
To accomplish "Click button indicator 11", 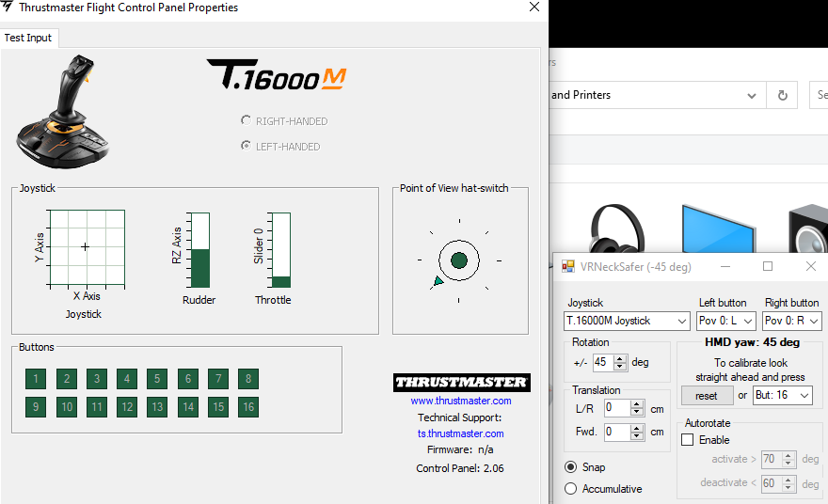I will point(97,407).
